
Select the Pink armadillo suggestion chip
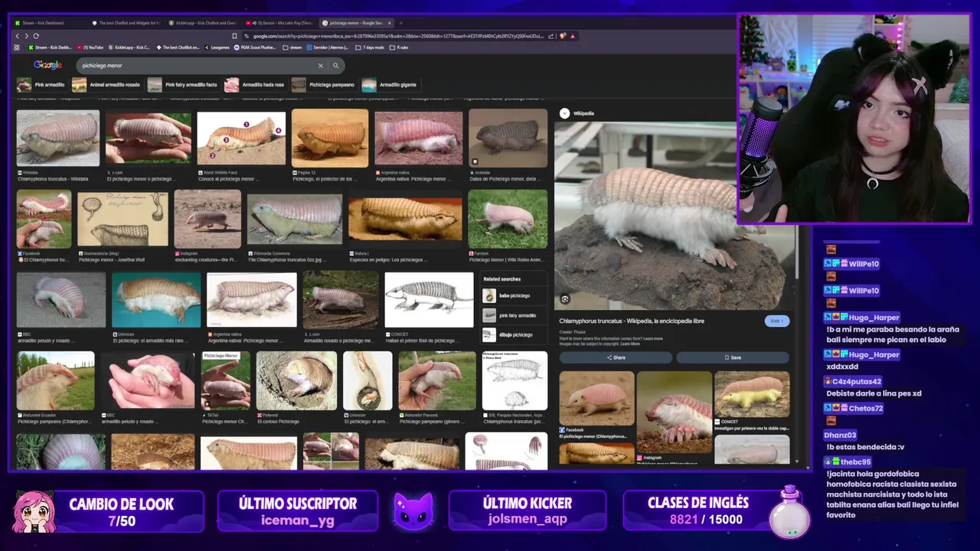coord(41,85)
